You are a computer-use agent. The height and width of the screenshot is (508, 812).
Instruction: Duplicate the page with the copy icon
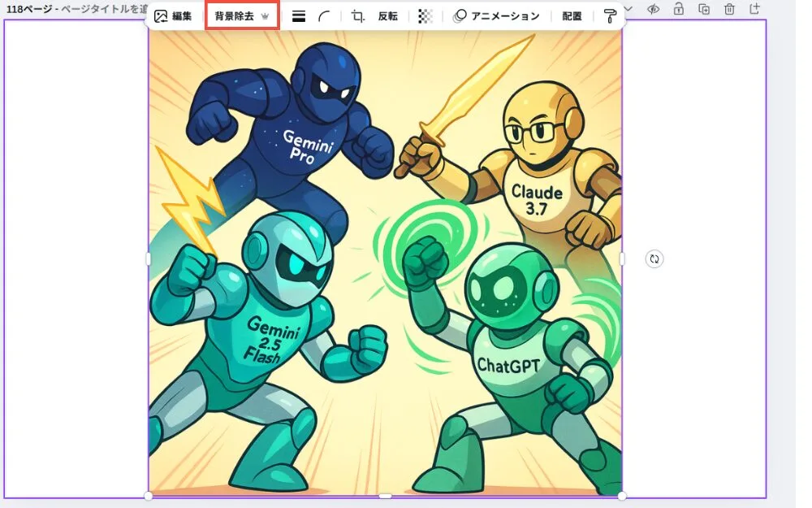[x=704, y=9]
